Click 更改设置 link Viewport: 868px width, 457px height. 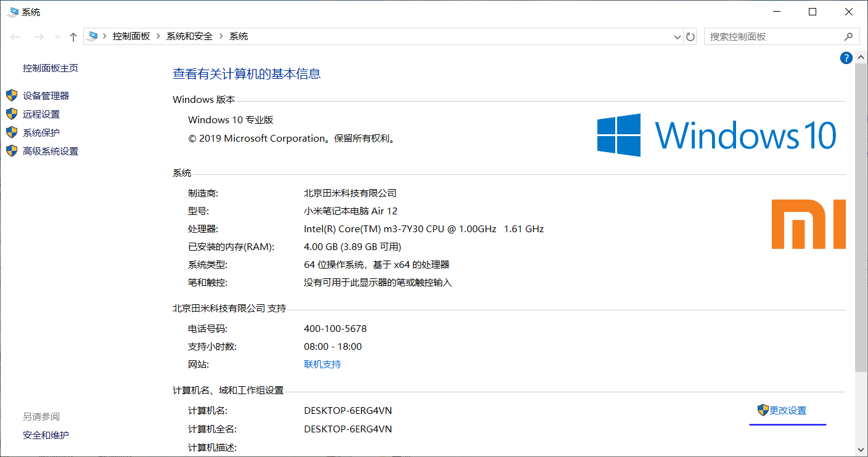(788, 410)
